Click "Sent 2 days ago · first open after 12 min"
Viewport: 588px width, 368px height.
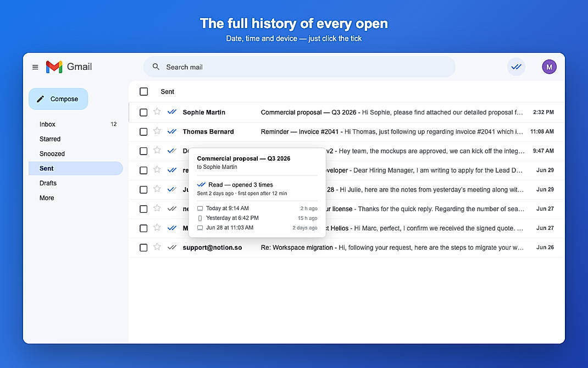242,194
